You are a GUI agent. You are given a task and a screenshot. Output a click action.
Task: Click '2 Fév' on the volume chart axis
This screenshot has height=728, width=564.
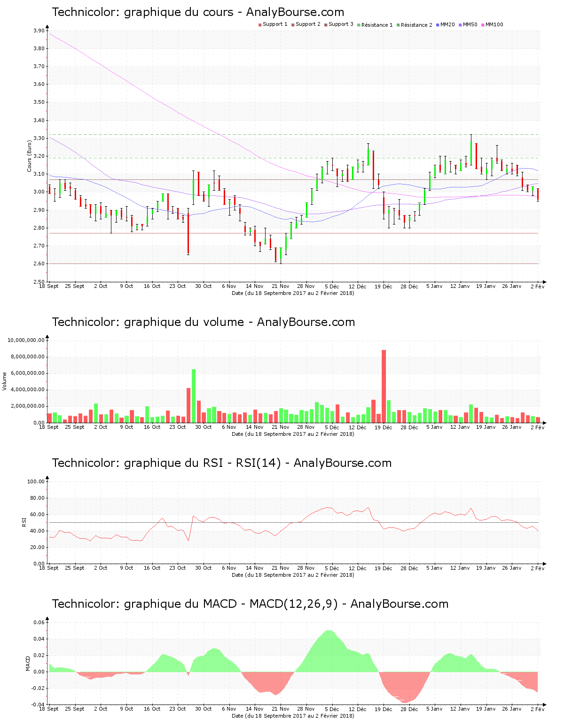coord(538,427)
